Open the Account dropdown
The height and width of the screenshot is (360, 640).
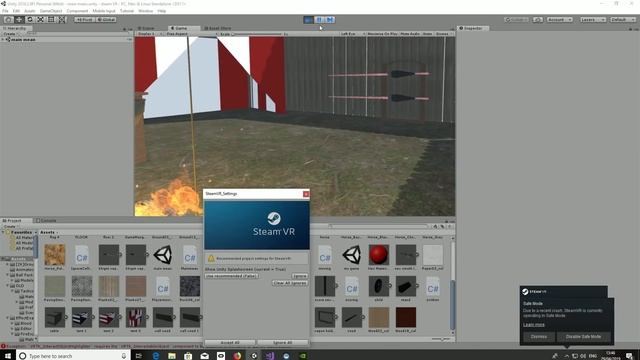[559, 19]
